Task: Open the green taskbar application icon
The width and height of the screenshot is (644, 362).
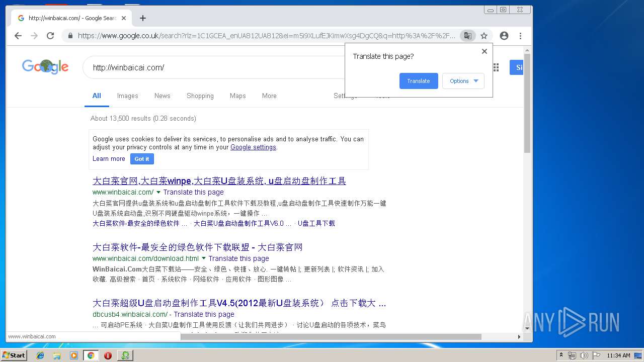Action: click(x=125, y=355)
